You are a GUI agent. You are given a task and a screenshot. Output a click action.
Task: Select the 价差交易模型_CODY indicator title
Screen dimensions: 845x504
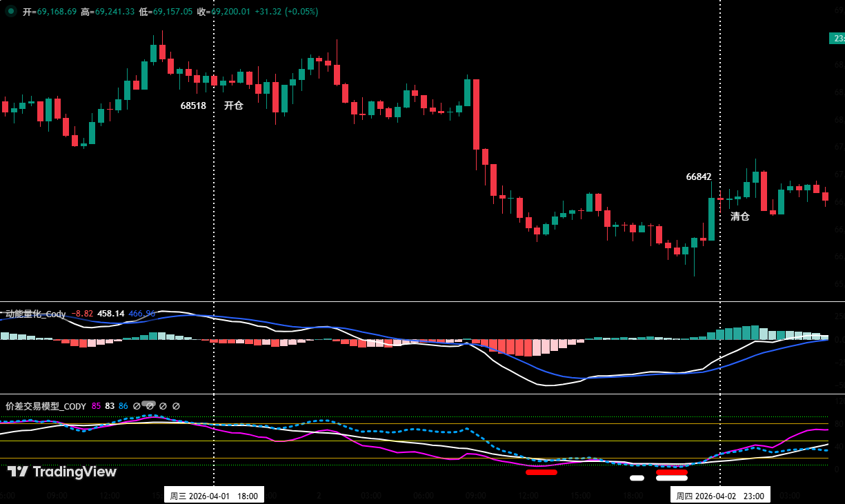[46, 406]
